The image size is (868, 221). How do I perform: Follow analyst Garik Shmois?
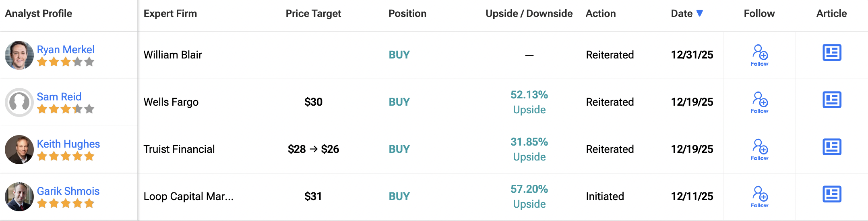tap(759, 197)
